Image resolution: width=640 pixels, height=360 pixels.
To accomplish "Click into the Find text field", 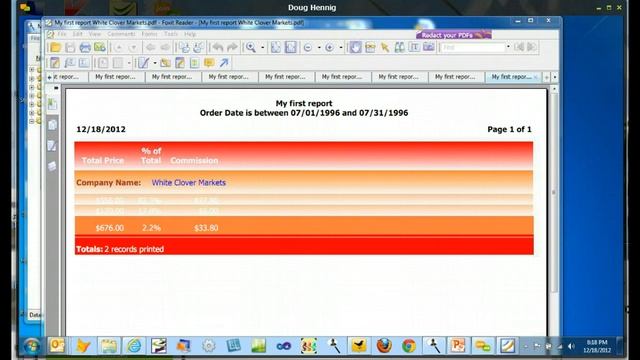I will [x=473, y=48].
